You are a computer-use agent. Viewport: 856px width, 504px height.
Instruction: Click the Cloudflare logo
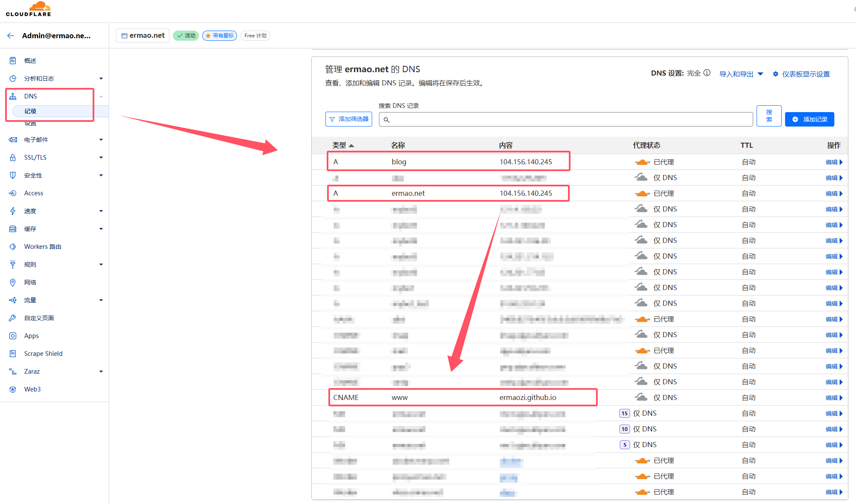point(28,9)
